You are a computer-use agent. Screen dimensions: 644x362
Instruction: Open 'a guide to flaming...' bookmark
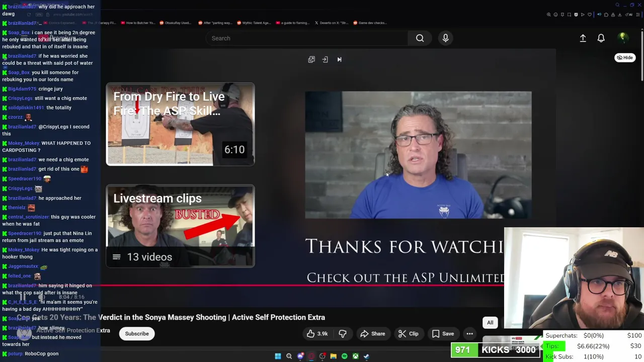292,23
